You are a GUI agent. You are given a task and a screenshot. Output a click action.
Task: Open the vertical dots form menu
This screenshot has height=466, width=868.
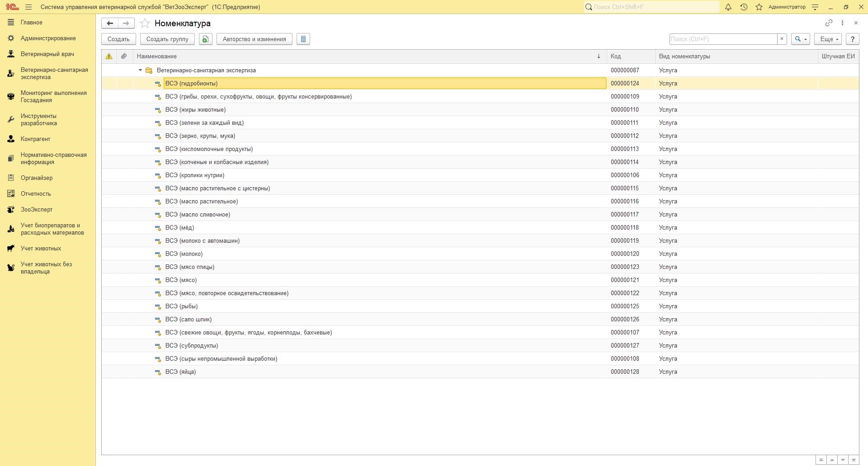[842, 23]
